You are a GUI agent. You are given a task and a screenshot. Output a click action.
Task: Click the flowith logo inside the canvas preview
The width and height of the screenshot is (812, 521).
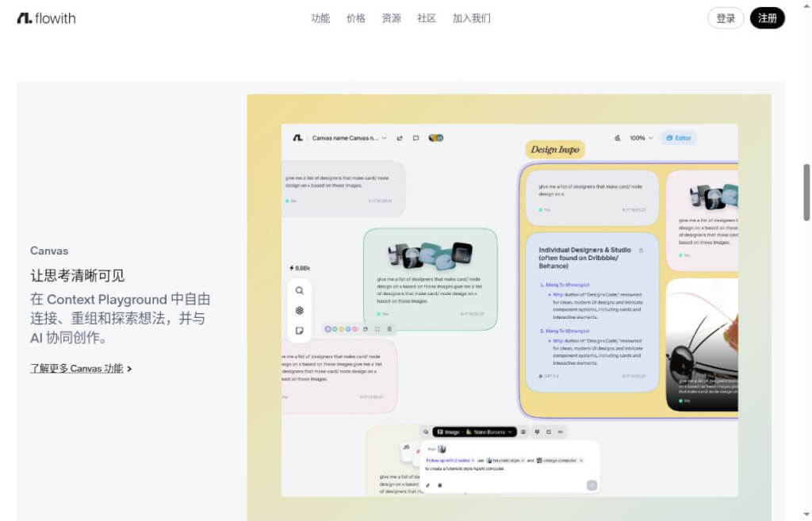[x=297, y=138]
